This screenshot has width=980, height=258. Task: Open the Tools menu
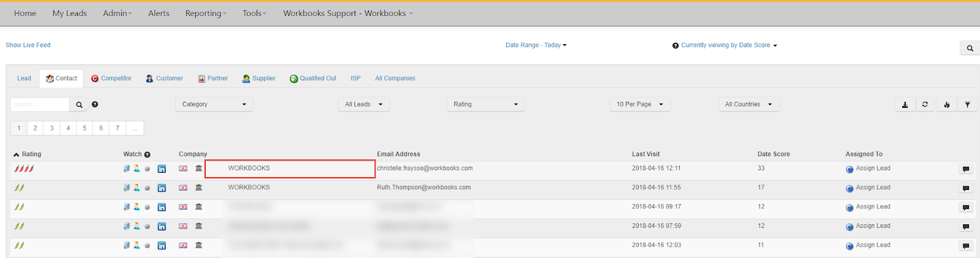click(254, 13)
